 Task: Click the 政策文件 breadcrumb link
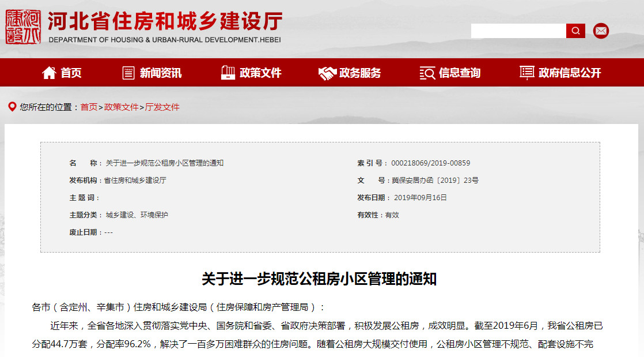[x=121, y=107]
